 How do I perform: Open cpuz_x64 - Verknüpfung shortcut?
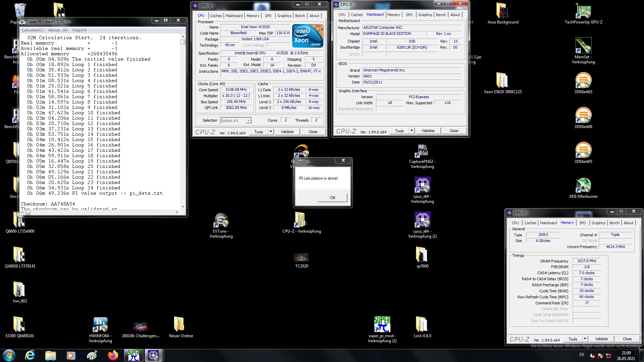[x=422, y=190]
